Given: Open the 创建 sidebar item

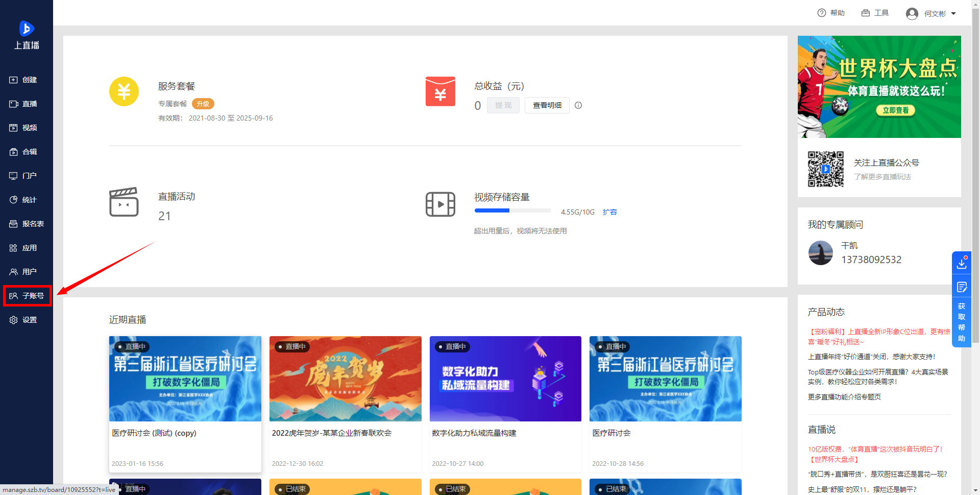Looking at the screenshot, I should coord(23,80).
